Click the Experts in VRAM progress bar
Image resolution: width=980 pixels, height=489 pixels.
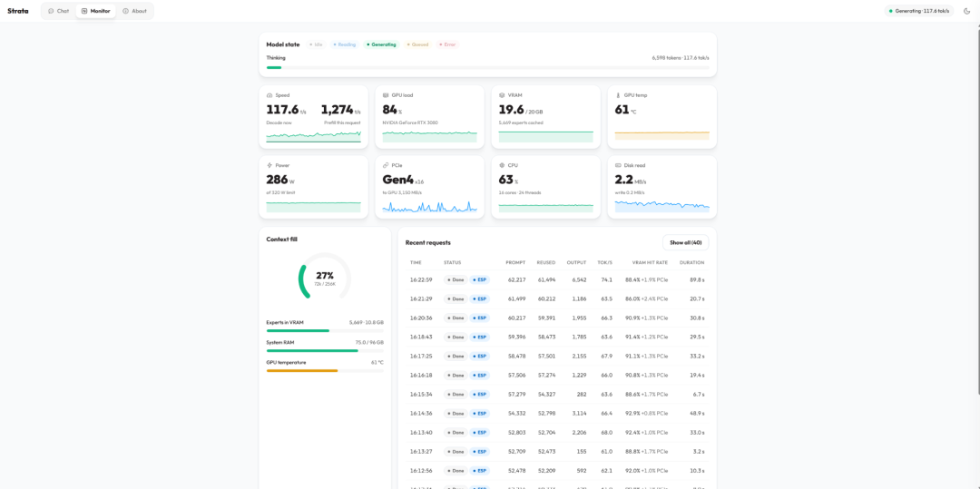pos(325,330)
